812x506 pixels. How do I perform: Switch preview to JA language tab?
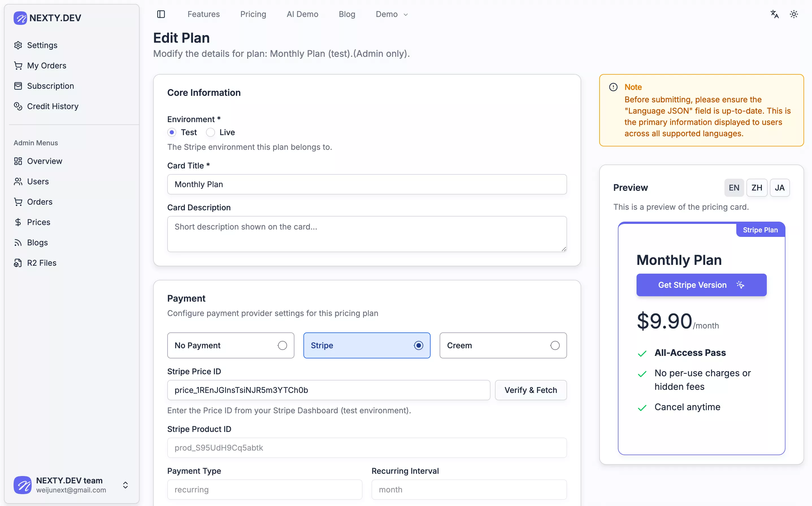coord(779,188)
